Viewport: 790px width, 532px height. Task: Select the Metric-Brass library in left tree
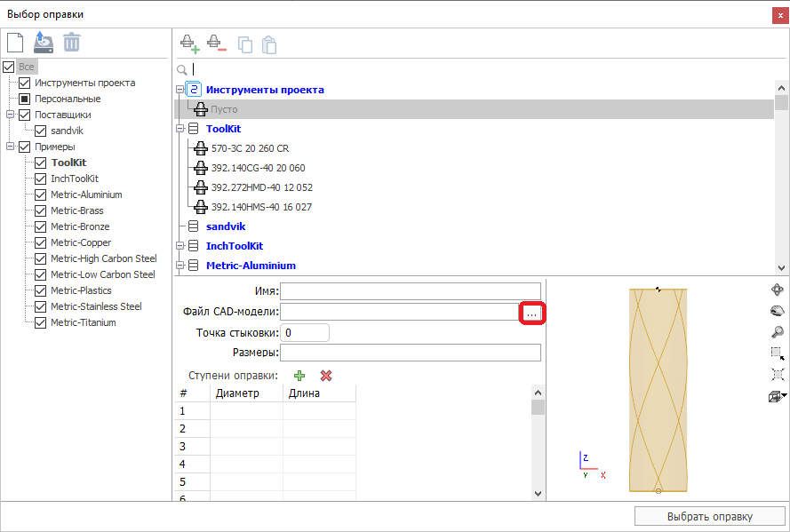point(76,210)
